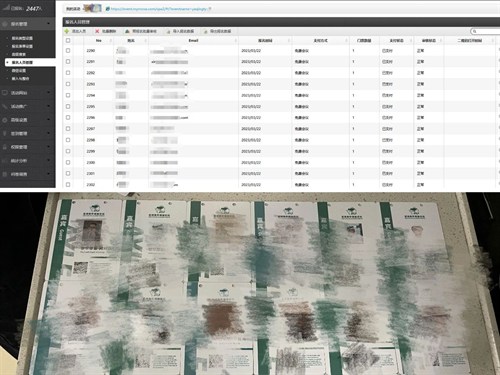The height and width of the screenshot is (375, 500).
Task: Click the red X batch delete icon
Action: (97, 31)
